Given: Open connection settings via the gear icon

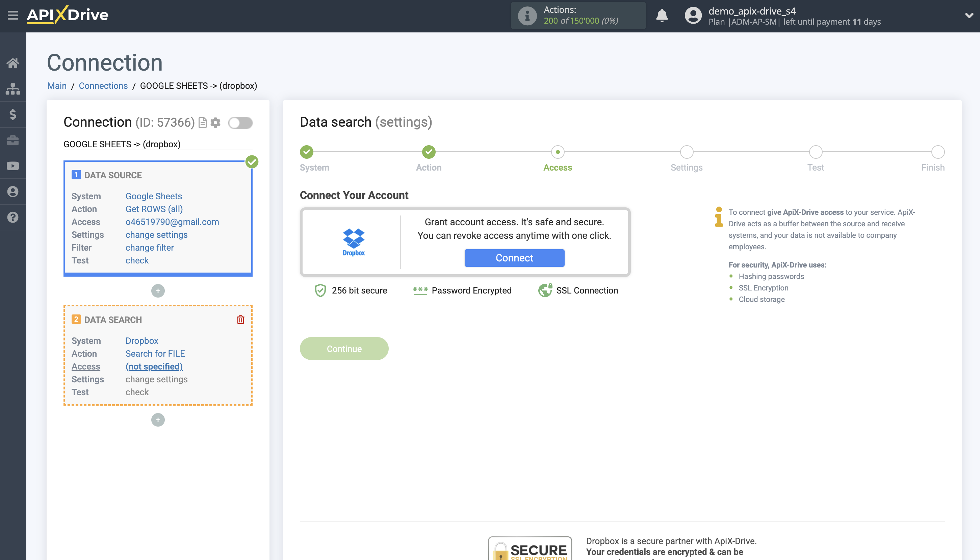Looking at the screenshot, I should coord(216,123).
